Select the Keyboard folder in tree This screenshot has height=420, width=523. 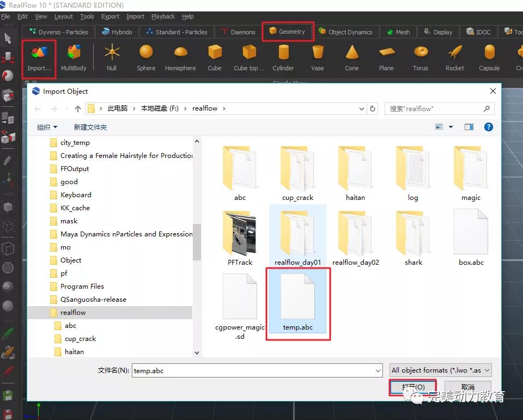click(76, 195)
